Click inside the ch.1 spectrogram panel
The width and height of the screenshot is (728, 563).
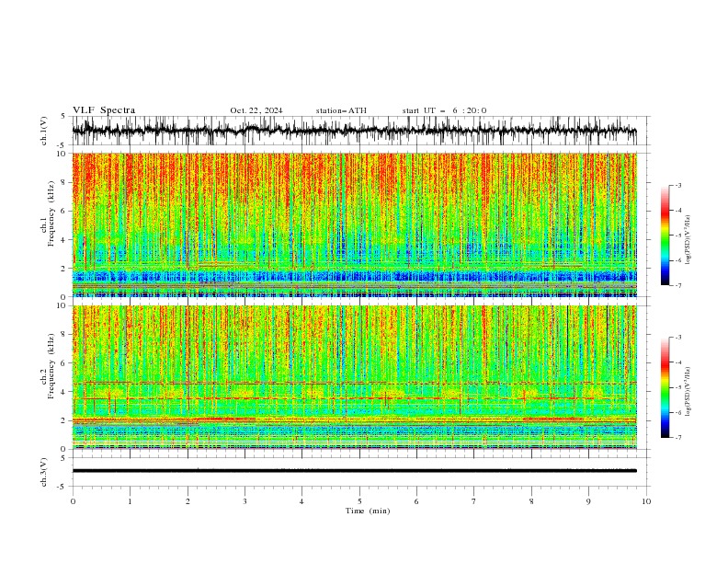tap(355, 224)
